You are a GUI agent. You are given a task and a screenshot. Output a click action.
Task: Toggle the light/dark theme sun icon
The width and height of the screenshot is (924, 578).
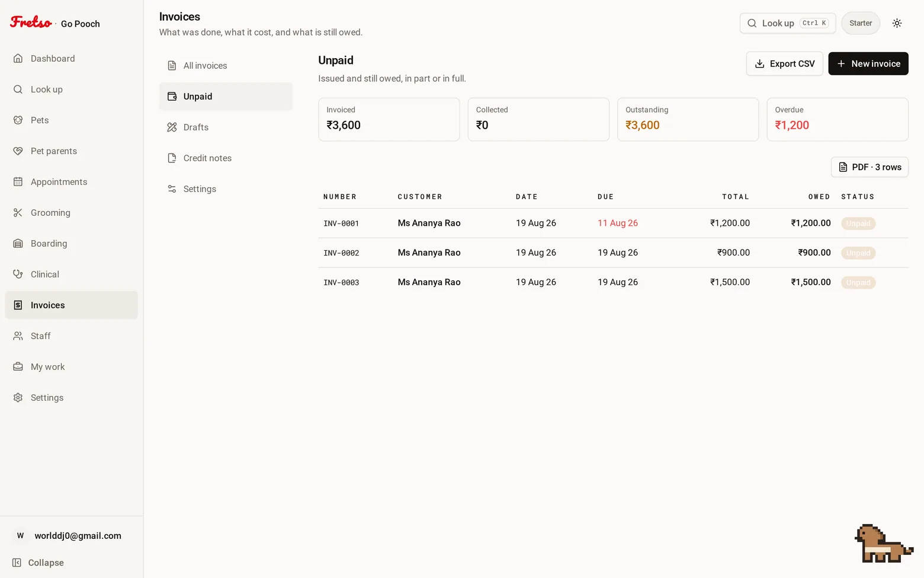pyautogui.click(x=897, y=23)
